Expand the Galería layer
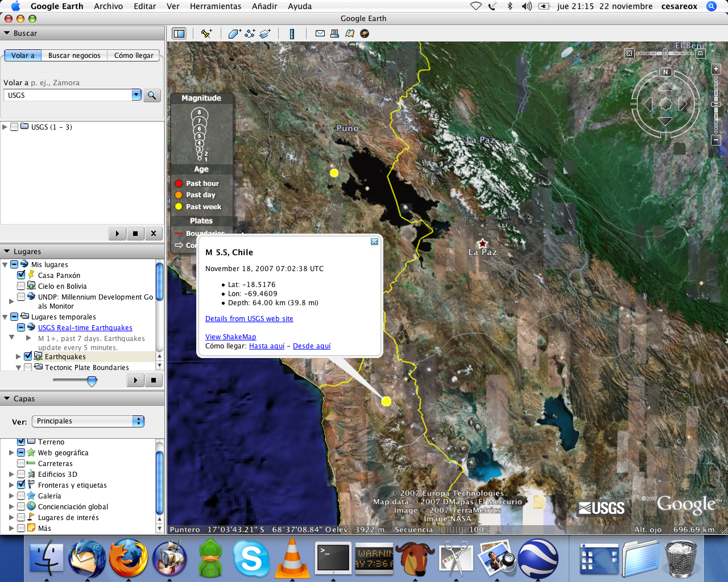Screen dimensions: 728x582 point(11,496)
